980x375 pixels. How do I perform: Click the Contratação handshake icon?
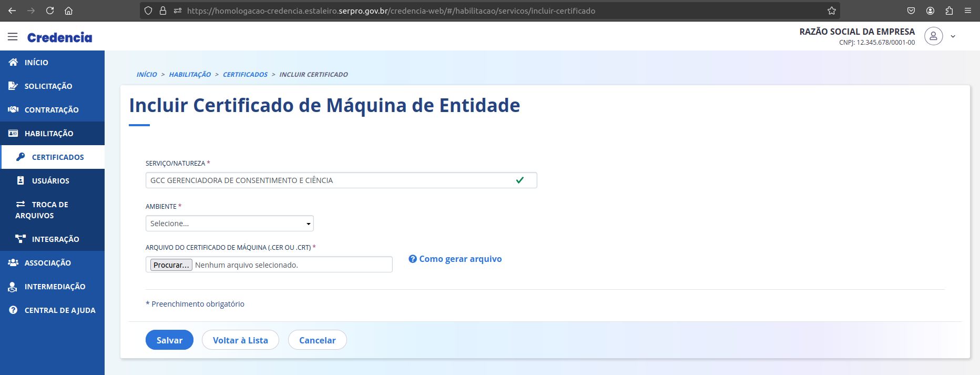pos(13,109)
